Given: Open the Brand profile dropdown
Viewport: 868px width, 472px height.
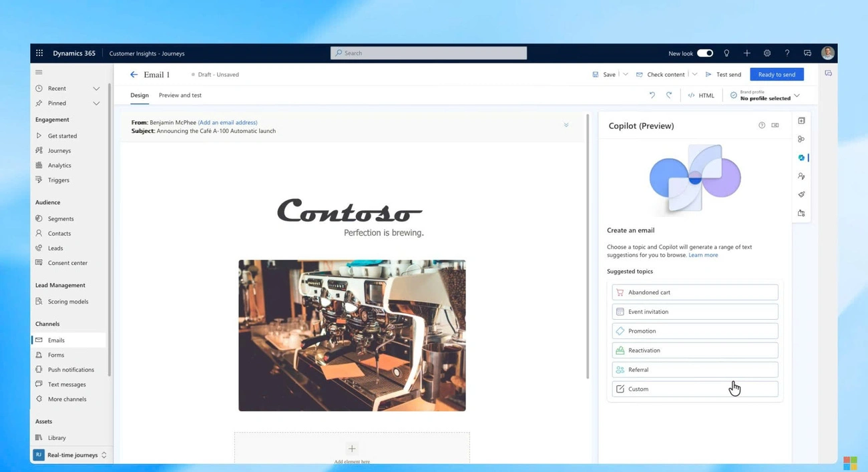Looking at the screenshot, I should click(x=797, y=96).
